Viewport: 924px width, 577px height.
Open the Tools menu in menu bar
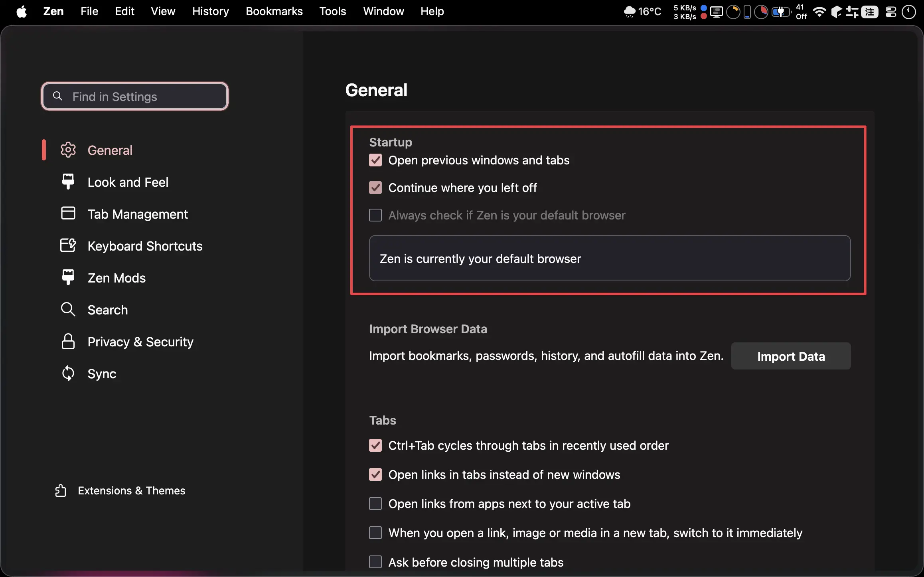[x=332, y=11]
